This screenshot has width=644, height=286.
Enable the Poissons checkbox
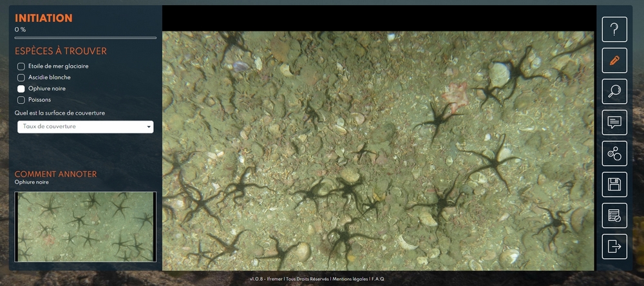click(21, 100)
